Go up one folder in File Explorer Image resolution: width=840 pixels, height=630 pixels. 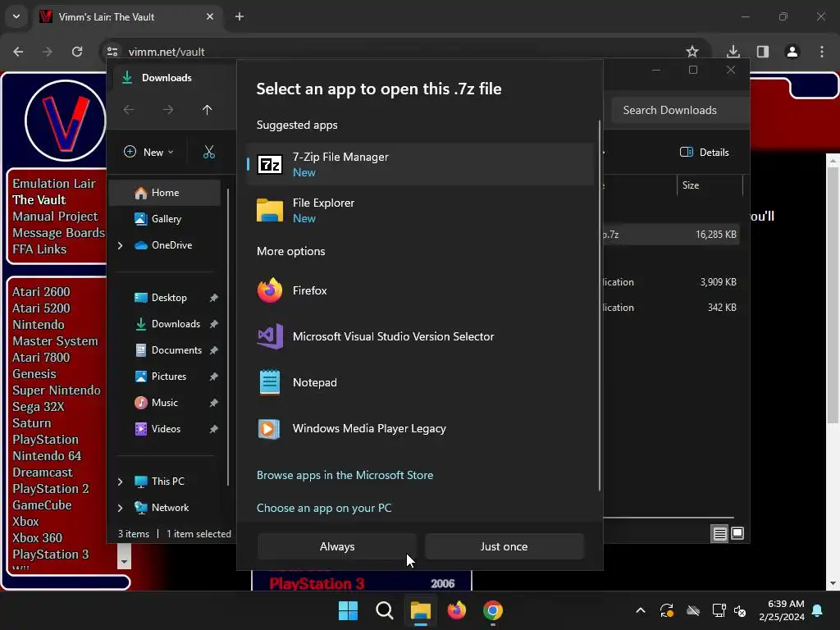[208, 110]
